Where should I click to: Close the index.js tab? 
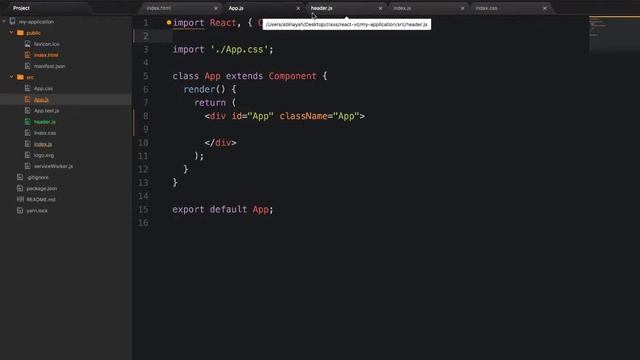point(462,8)
